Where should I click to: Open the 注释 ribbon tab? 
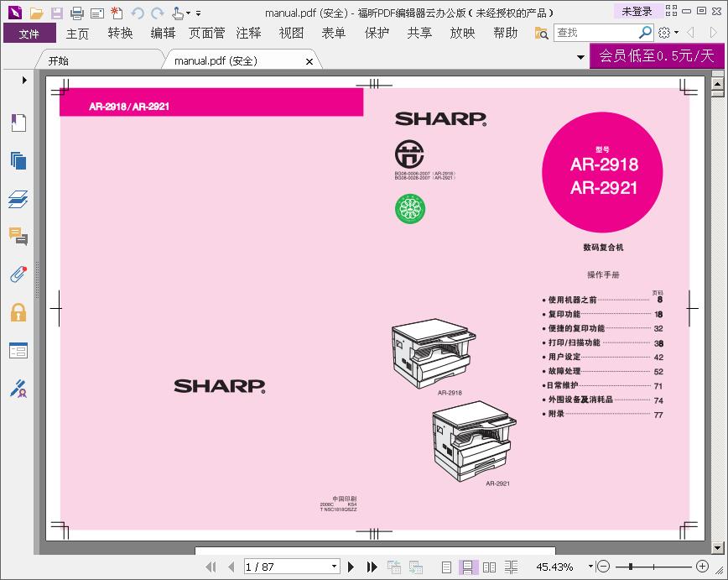[x=248, y=34]
